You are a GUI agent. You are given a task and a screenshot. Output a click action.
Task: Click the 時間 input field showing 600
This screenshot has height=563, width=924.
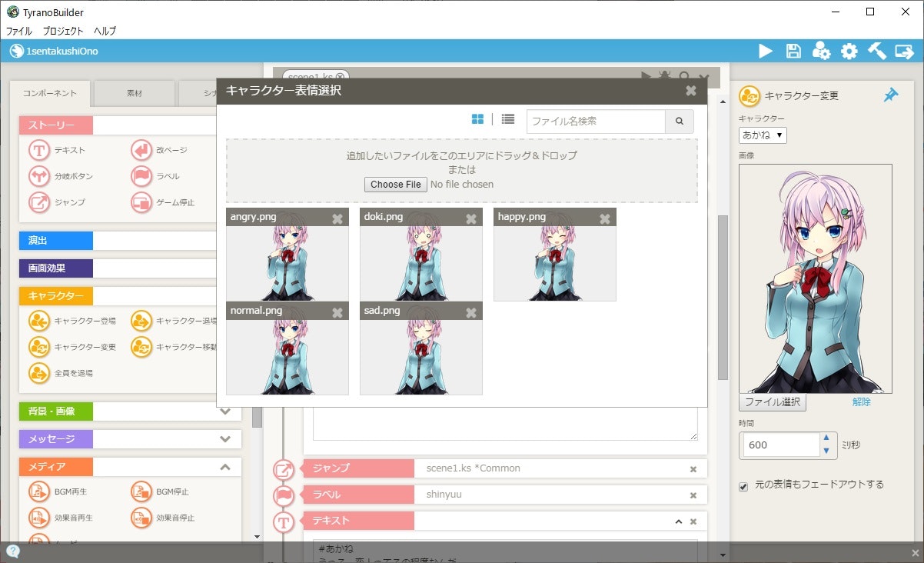coord(780,445)
